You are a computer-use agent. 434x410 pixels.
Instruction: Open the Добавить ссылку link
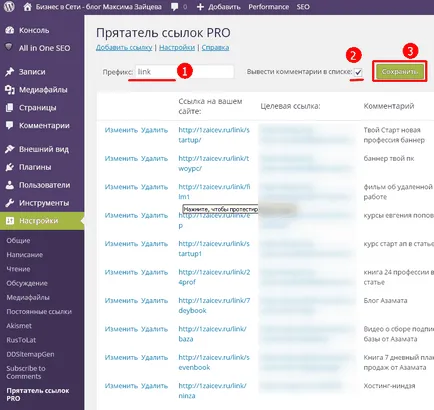pyautogui.click(x=124, y=48)
